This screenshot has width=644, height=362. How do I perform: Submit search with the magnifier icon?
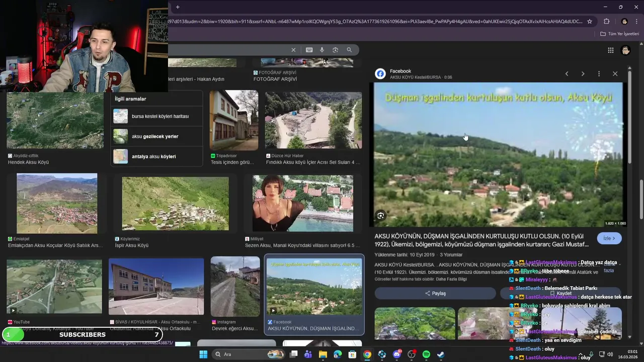click(349, 50)
